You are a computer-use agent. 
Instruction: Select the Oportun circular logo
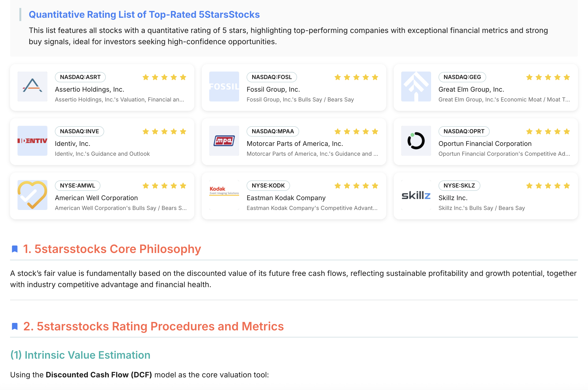416,141
